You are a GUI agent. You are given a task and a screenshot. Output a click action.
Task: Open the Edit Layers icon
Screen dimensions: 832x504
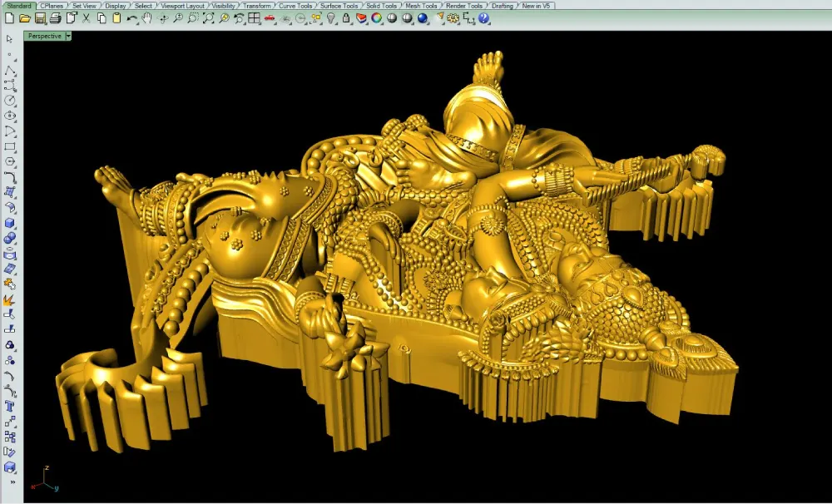coord(361,18)
